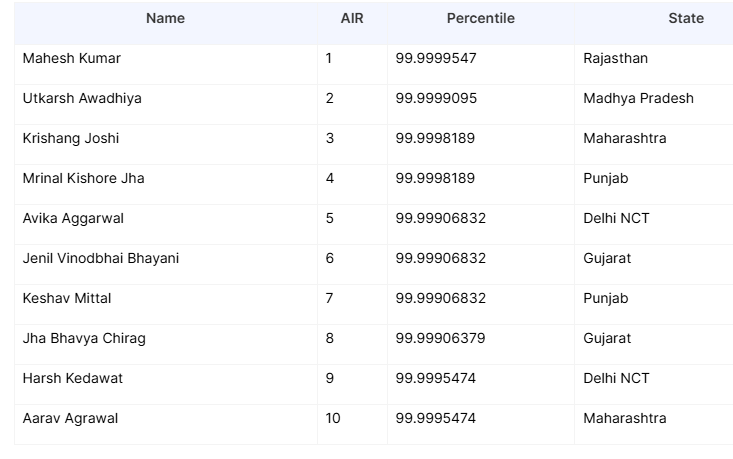The height and width of the screenshot is (459, 733).
Task: Select the Avika Aggarwal name cell
Action: [74, 218]
